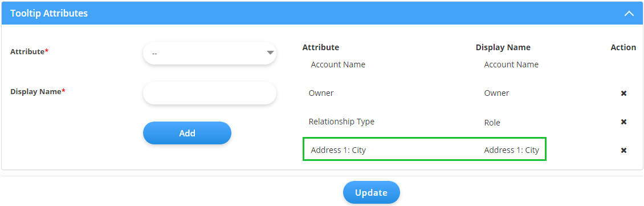This screenshot has width=644, height=206.
Task: Select Address 1: City in Display Name column
Action: pyautogui.click(x=511, y=150)
